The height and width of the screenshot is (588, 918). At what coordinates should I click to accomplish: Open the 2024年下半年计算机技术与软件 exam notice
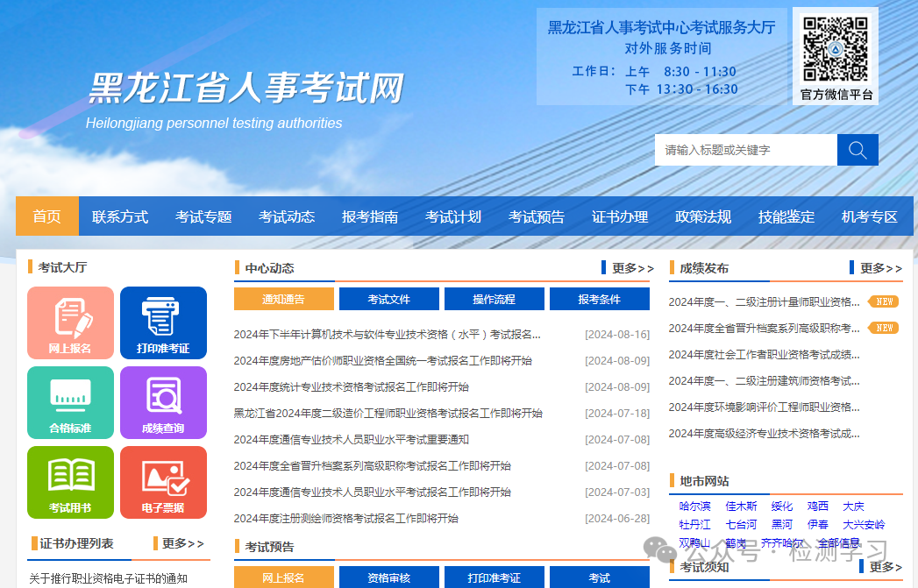[x=387, y=334]
